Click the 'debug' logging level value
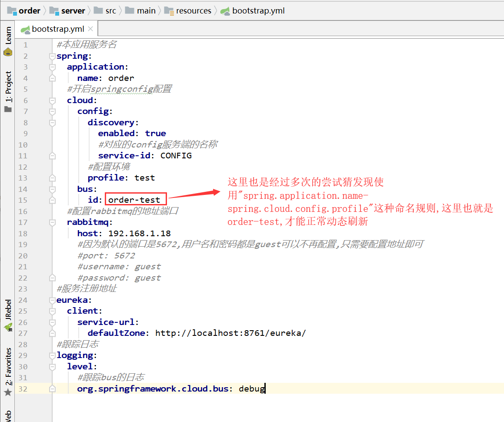Image resolution: width=504 pixels, height=422 pixels. click(x=252, y=389)
